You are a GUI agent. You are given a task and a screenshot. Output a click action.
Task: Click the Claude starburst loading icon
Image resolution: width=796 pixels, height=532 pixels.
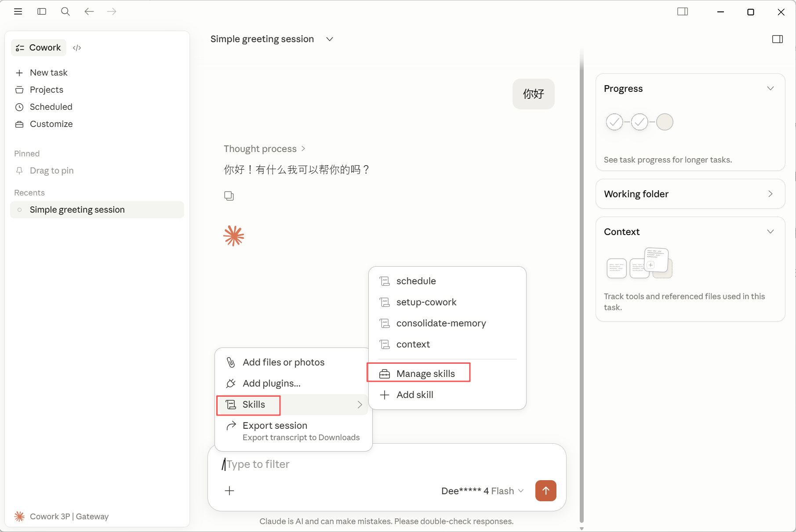click(x=233, y=236)
